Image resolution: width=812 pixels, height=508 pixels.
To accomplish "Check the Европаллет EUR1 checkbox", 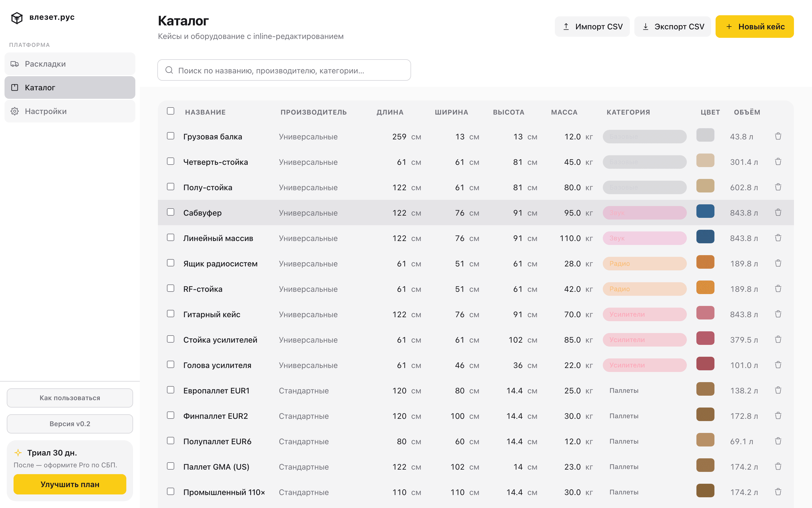I will [x=171, y=390].
